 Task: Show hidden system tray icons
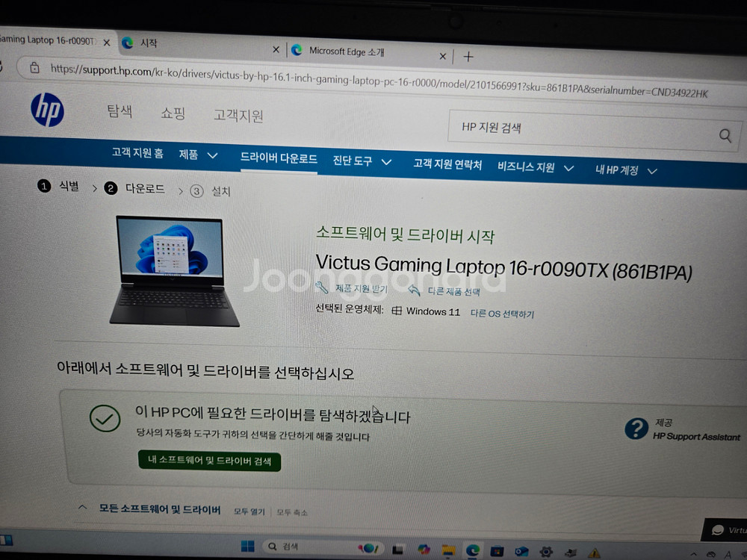tap(694, 554)
